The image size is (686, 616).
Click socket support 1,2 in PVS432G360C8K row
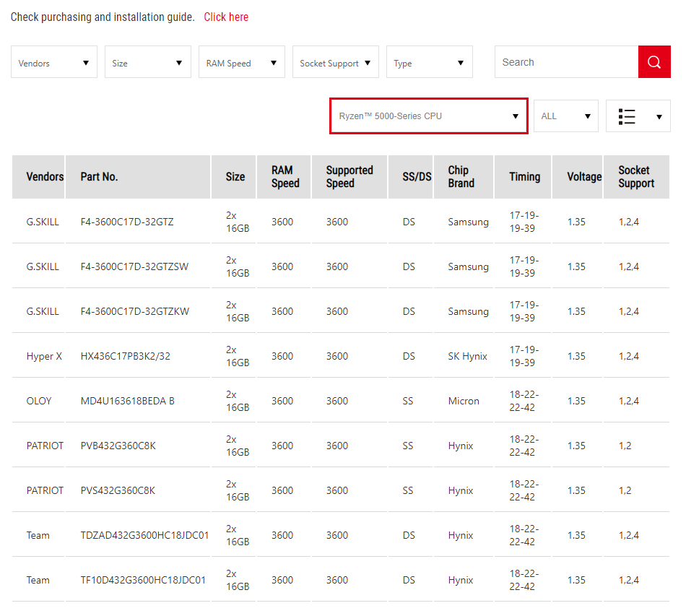click(625, 490)
